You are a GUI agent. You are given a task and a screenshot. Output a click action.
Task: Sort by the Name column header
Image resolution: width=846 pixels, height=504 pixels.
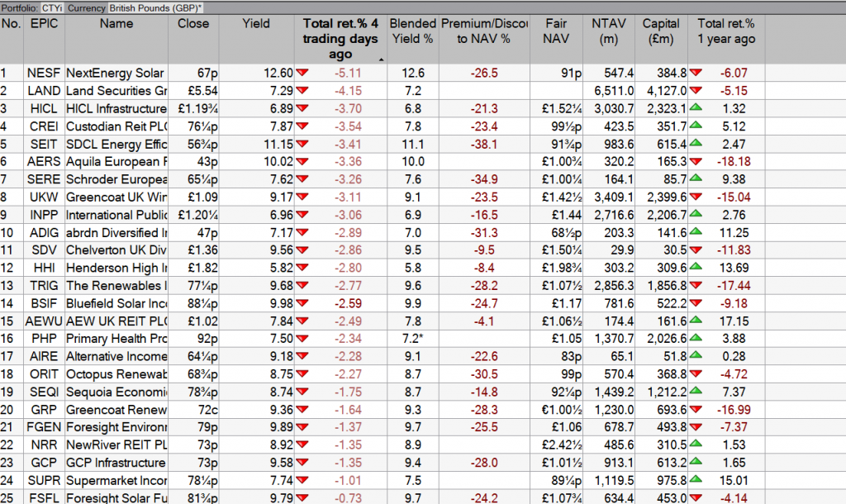pos(116,39)
